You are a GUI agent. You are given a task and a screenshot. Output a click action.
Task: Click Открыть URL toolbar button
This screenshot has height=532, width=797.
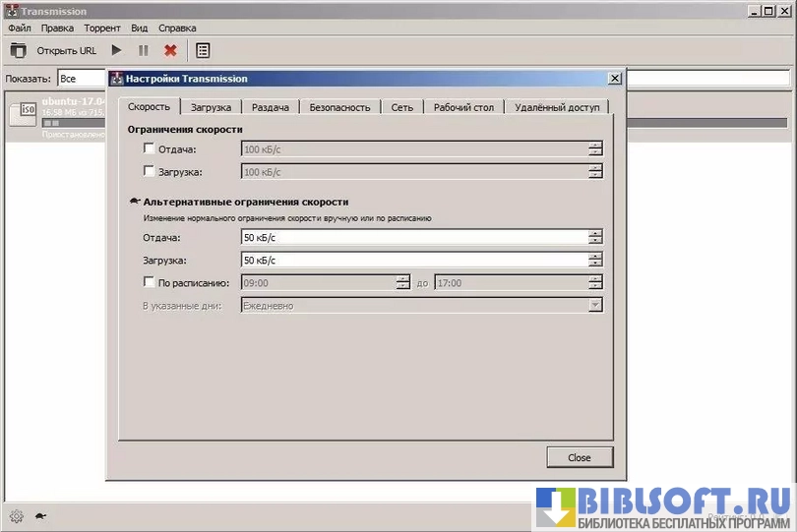[x=67, y=50]
